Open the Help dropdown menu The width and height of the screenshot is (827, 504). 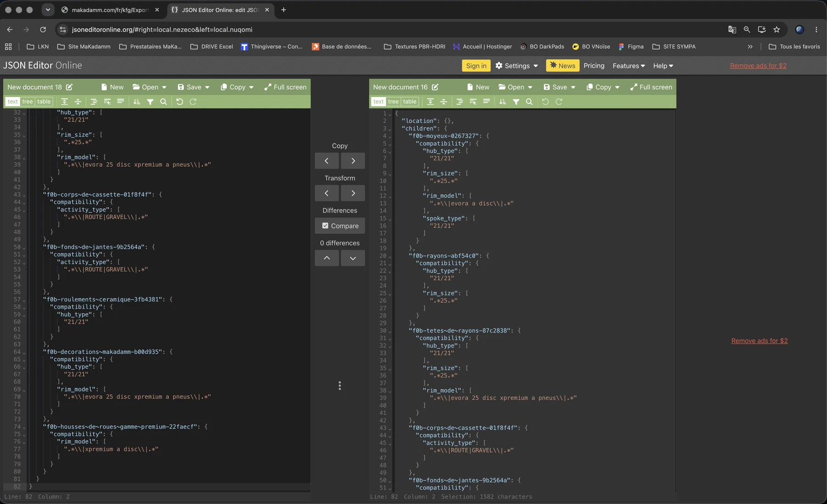pyautogui.click(x=663, y=66)
